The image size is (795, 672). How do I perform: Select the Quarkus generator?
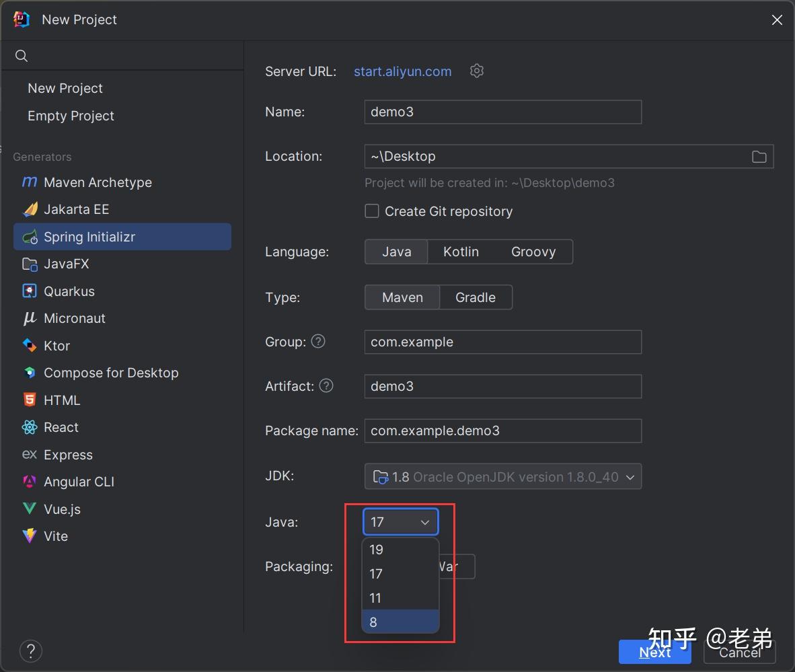[x=69, y=291]
